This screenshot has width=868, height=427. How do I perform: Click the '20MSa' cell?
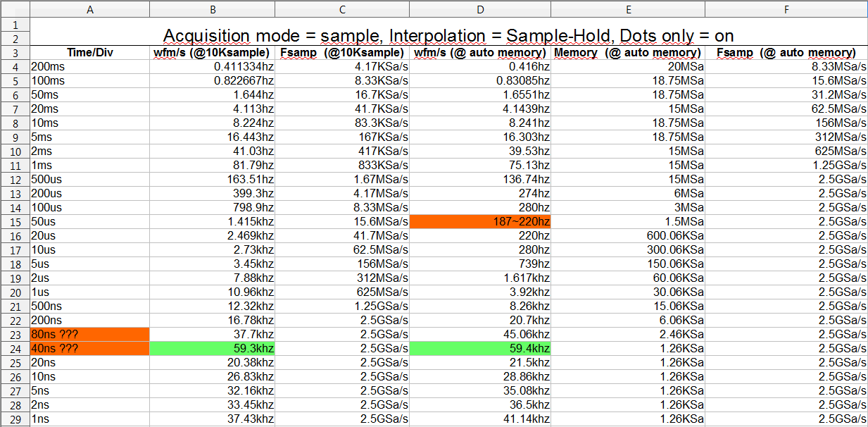click(628, 66)
